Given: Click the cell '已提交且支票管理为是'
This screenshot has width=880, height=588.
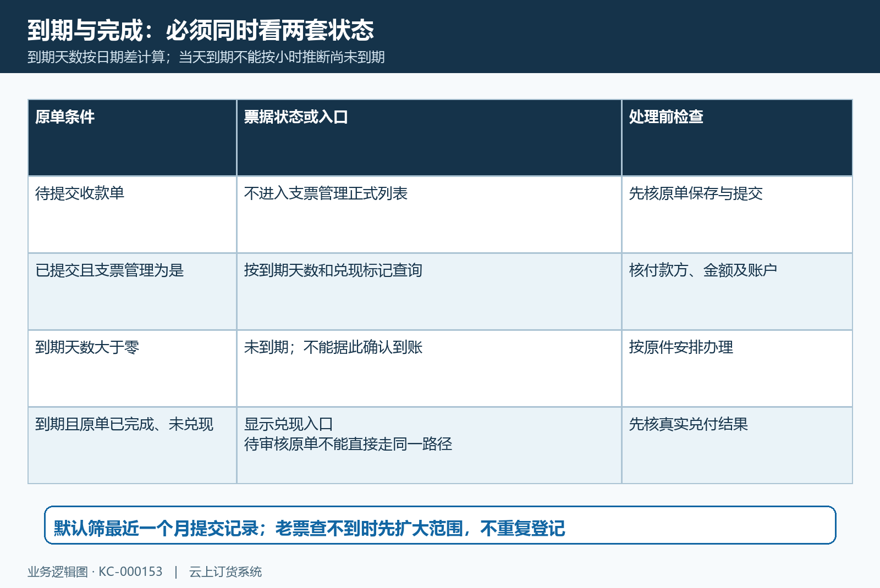Looking at the screenshot, I should [x=133, y=292].
